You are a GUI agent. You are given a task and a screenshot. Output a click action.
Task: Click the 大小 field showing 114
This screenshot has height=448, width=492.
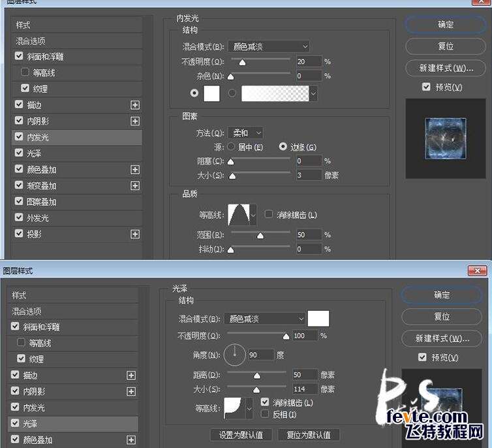(x=305, y=389)
